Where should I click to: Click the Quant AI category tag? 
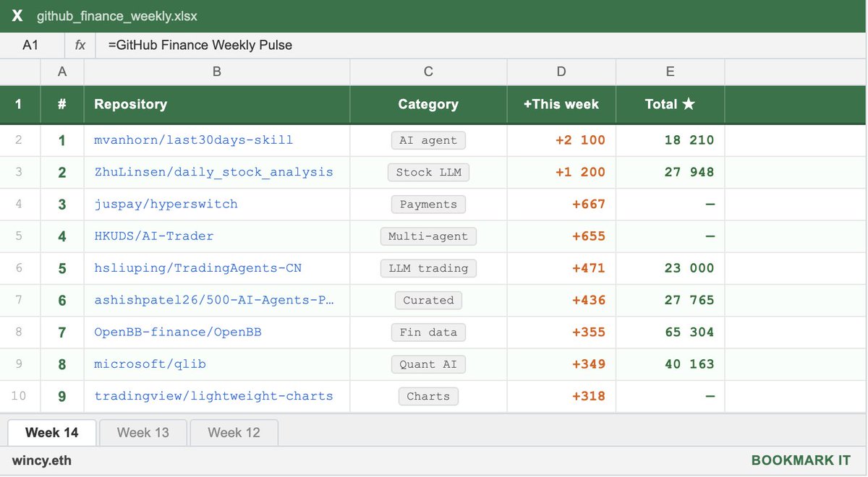click(x=428, y=364)
